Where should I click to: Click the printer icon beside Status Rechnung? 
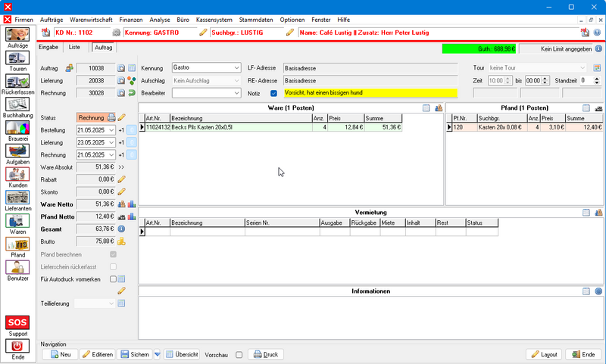pyautogui.click(x=111, y=117)
